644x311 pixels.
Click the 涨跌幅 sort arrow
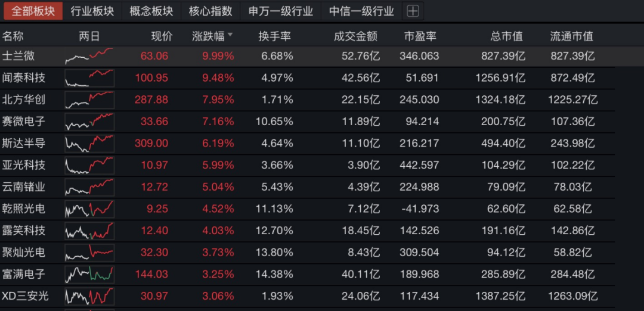(230, 36)
